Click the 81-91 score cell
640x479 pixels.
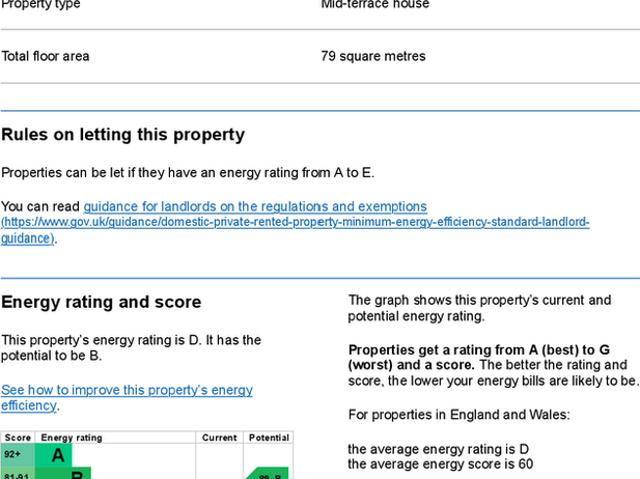point(17,474)
